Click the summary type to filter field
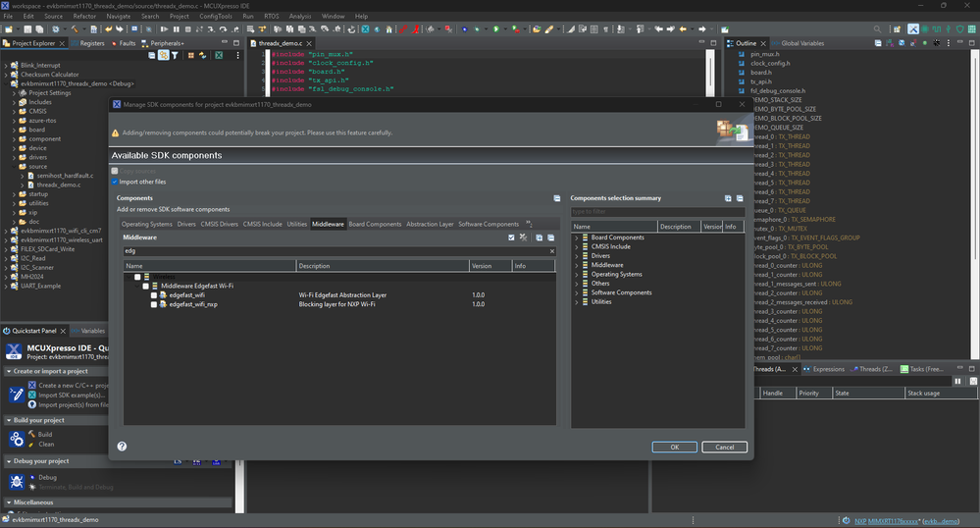This screenshot has height=528, width=980. tap(657, 211)
